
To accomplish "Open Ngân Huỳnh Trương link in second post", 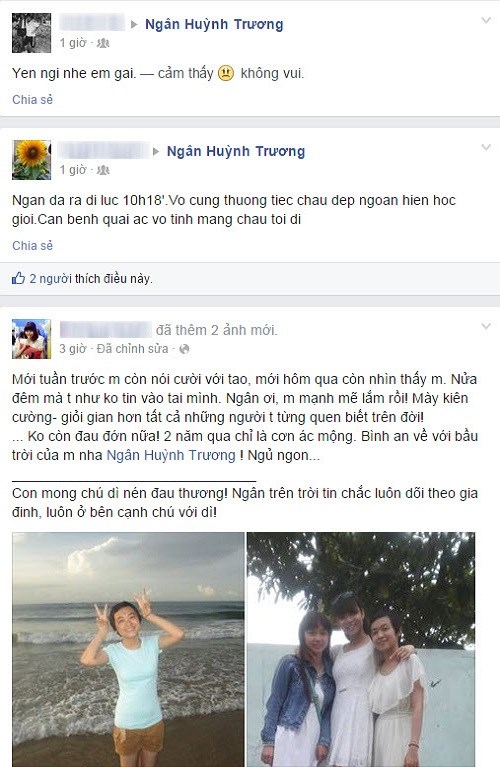I will point(236,151).
